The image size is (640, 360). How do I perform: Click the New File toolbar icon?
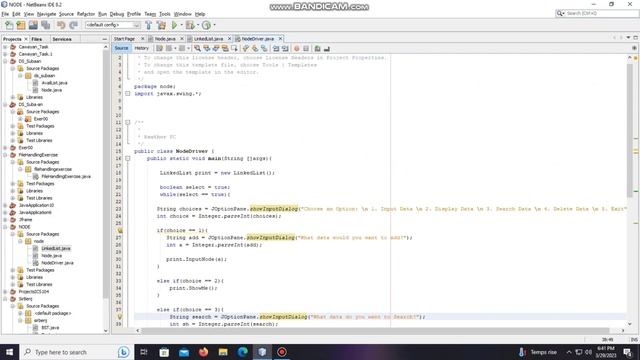click(9, 25)
